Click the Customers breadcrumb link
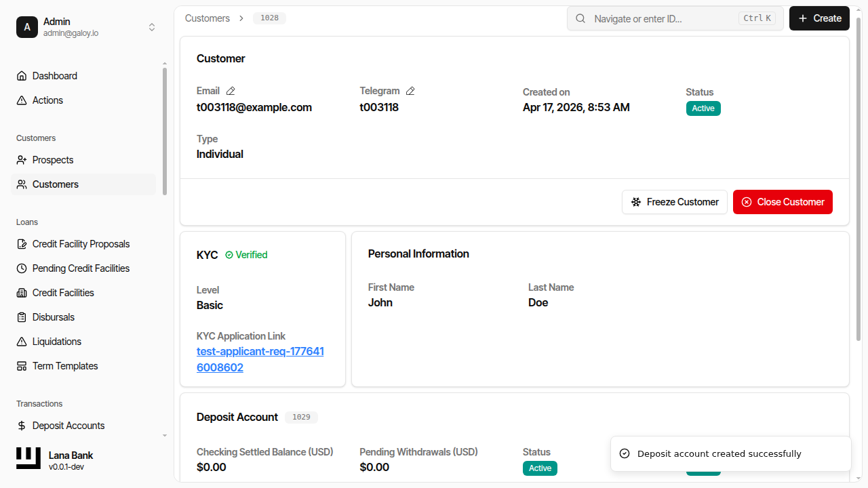Screen dimensions: 868x488 click(208, 18)
